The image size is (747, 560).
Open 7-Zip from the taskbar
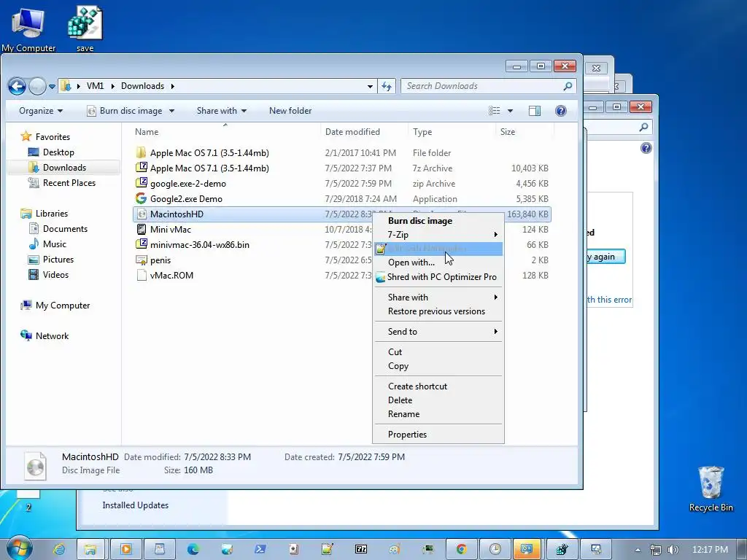pyautogui.click(x=360, y=550)
